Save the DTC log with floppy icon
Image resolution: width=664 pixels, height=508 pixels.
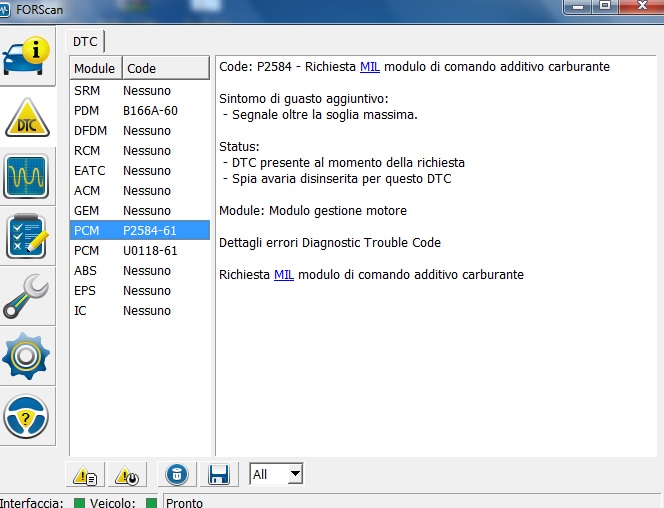coord(218,474)
